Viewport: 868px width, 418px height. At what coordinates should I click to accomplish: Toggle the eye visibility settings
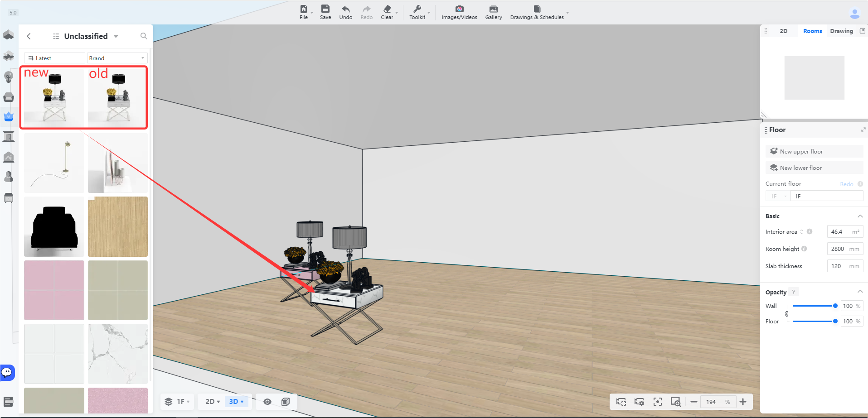267,402
